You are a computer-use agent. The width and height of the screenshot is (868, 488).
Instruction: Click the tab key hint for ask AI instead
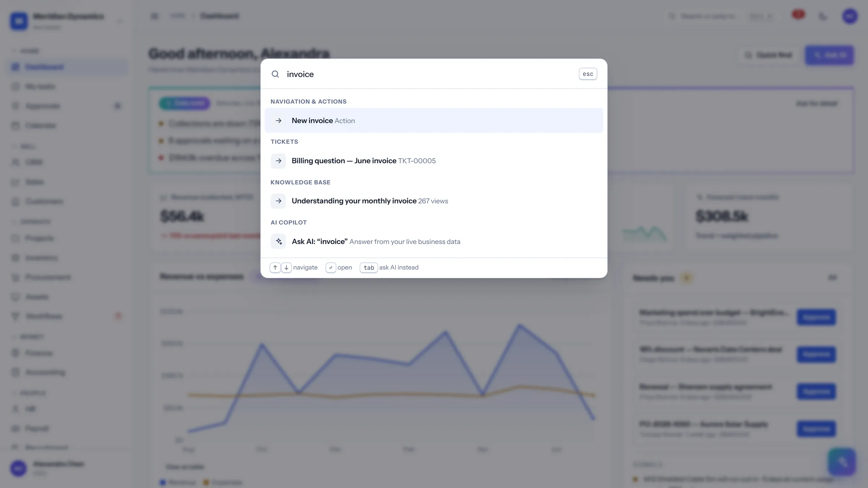(x=369, y=267)
